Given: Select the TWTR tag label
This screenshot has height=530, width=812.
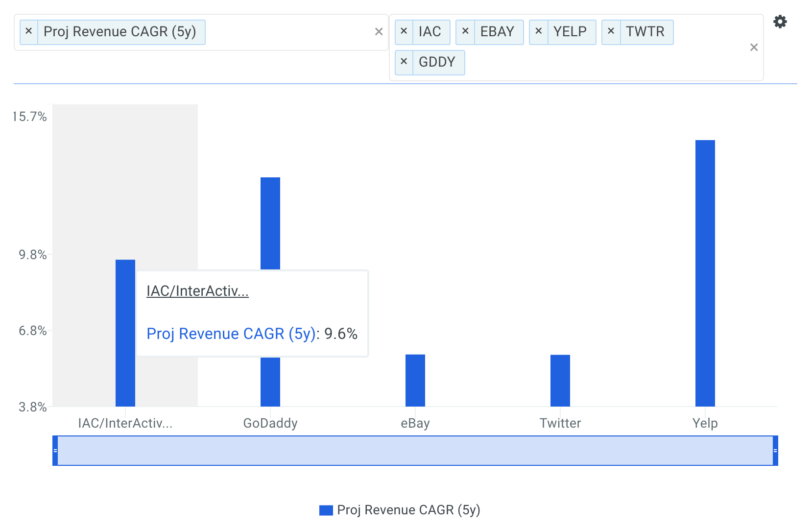Looking at the screenshot, I should [x=645, y=32].
